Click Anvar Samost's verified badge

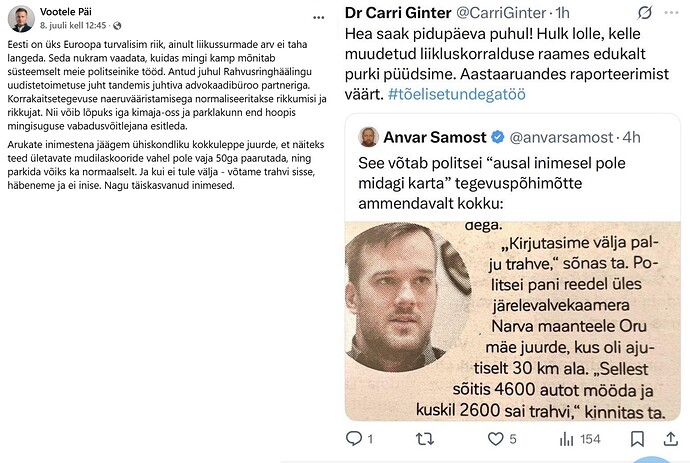(x=498, y=137)
